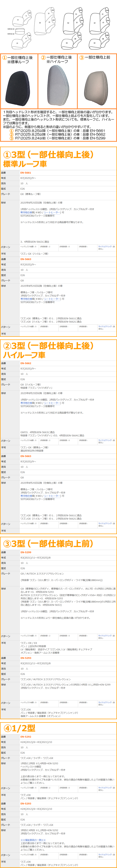Screen dimensions: 117x868
Task: Click サイドエアバッグ link in the EN-5299 pattern row
Action: 105,636
